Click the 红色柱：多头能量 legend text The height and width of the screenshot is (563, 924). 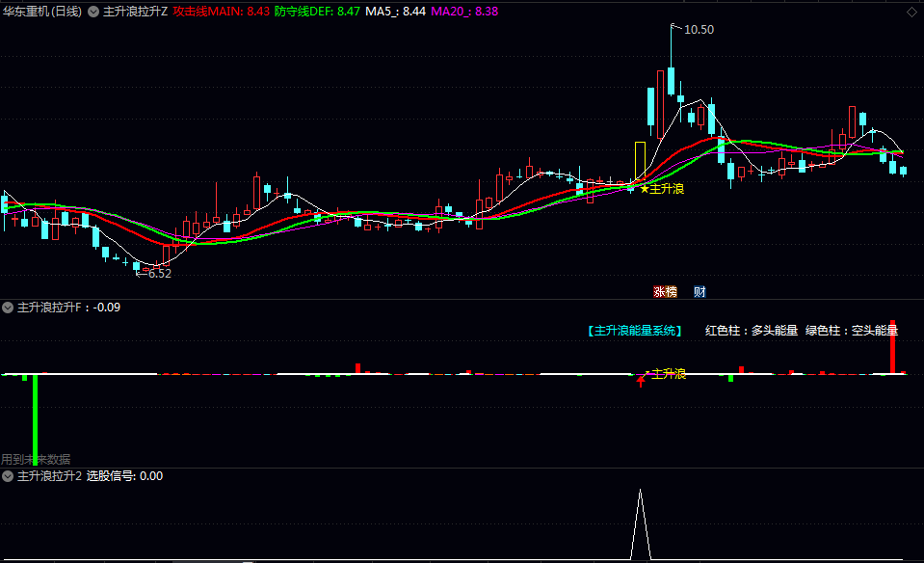point(752,331)
